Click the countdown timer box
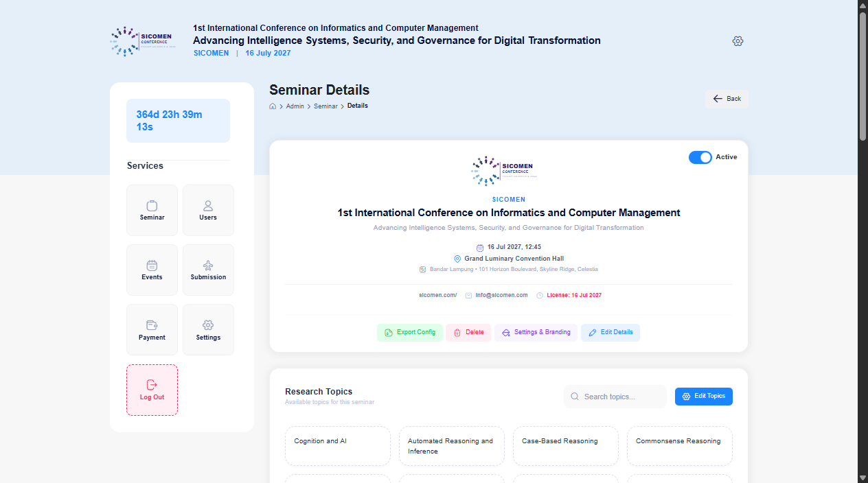This screenshot has width=868, height=483. tap(178, 121)
